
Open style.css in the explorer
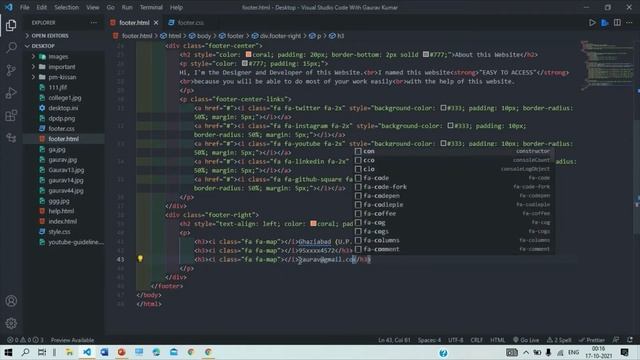click(59, 231)
